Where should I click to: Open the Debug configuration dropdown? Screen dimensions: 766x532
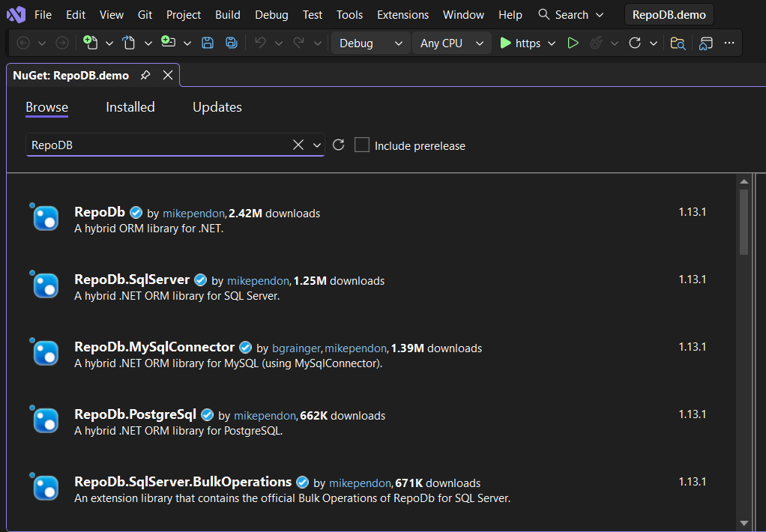point(370,43)
